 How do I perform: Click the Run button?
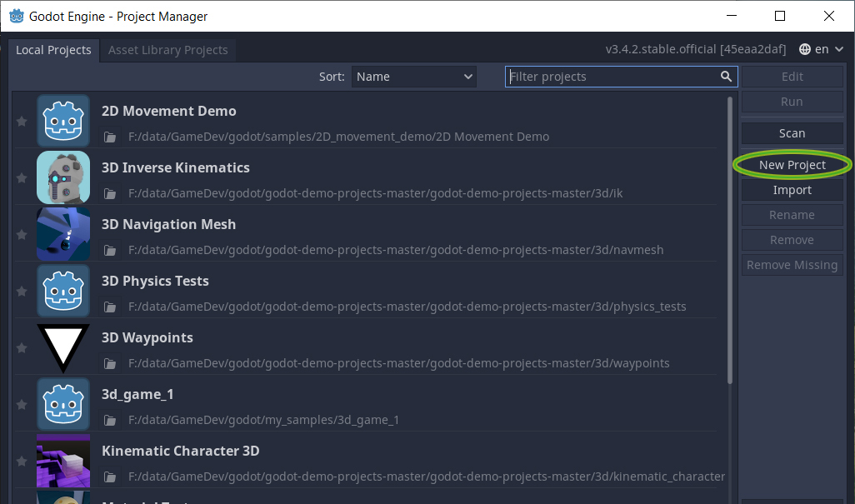point(792,102)
